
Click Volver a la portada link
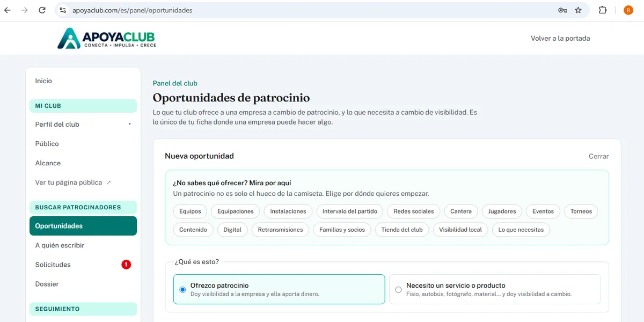[560, 38]
